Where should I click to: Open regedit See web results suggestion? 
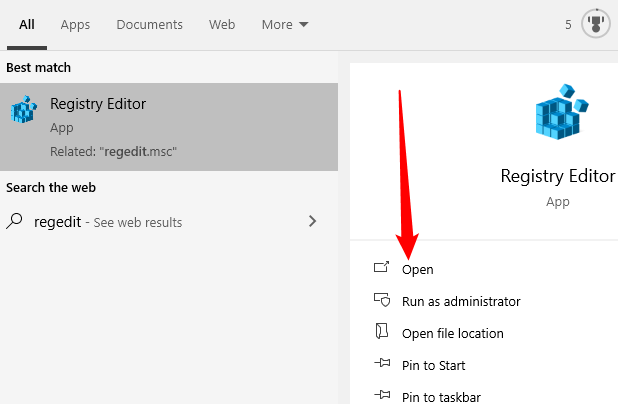click(x=108, y=222)
